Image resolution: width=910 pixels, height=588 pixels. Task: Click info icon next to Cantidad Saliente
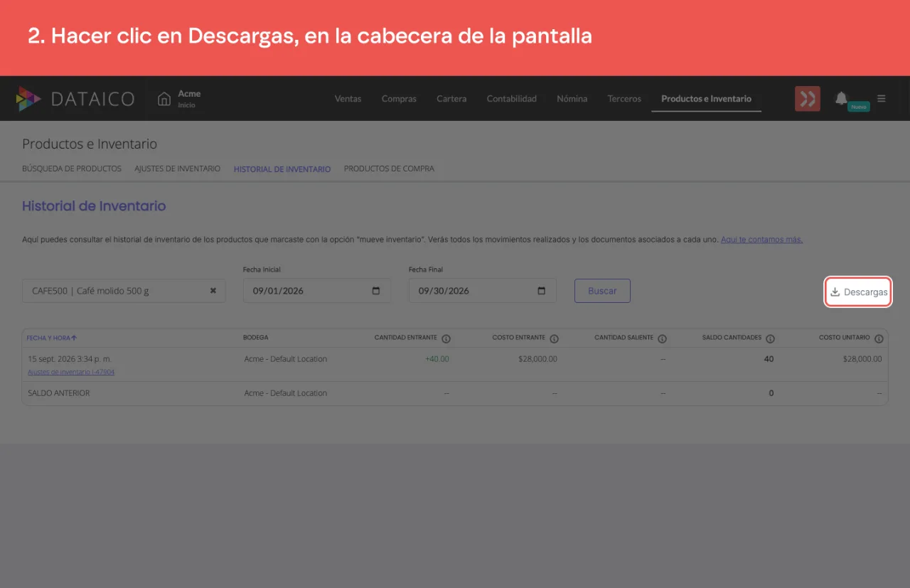(x=662, y=338)
